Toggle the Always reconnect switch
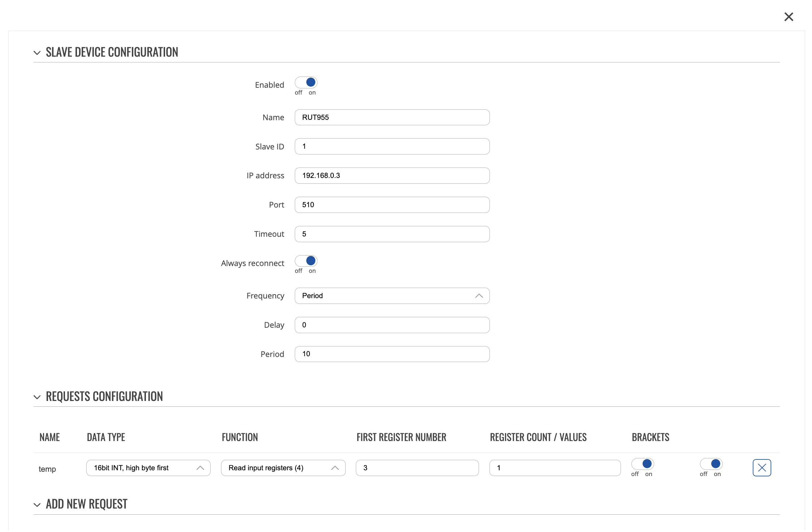The image size is (812, 532). click(306, 261)
